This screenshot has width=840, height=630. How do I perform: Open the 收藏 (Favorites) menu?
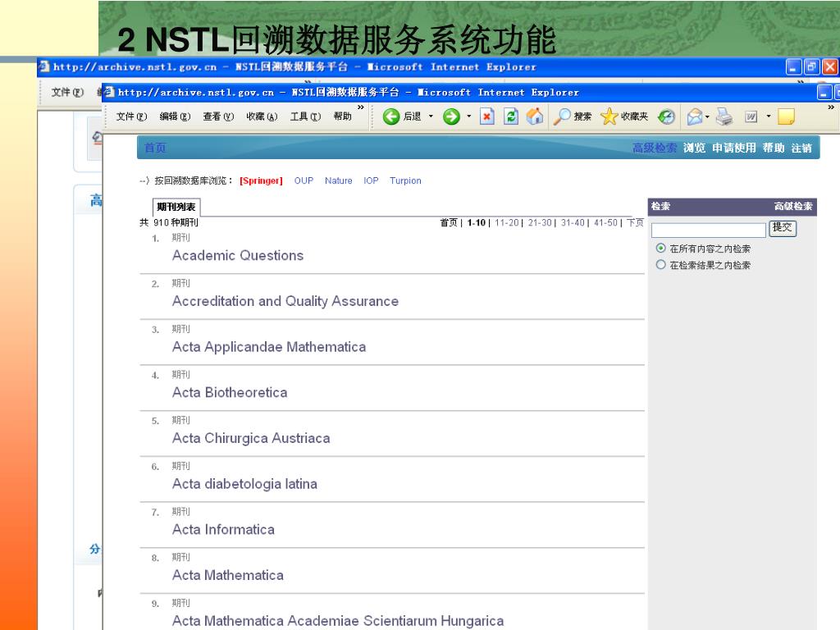(x=262, y=116)
